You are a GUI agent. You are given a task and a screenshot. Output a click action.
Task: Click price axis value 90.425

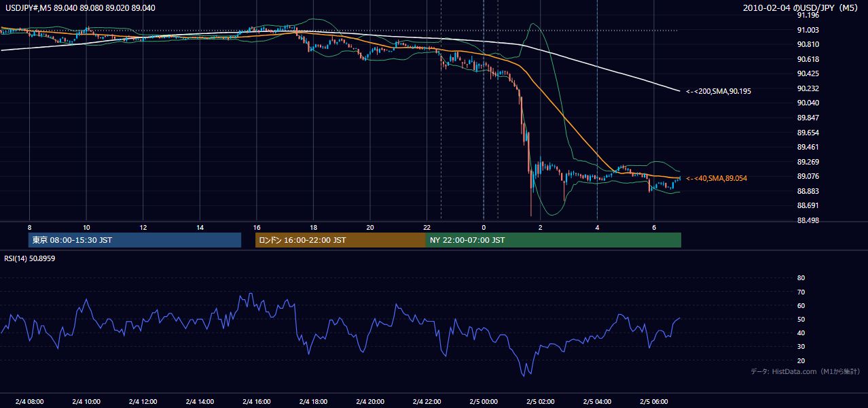pyautogui.click(x=808, y=73)
